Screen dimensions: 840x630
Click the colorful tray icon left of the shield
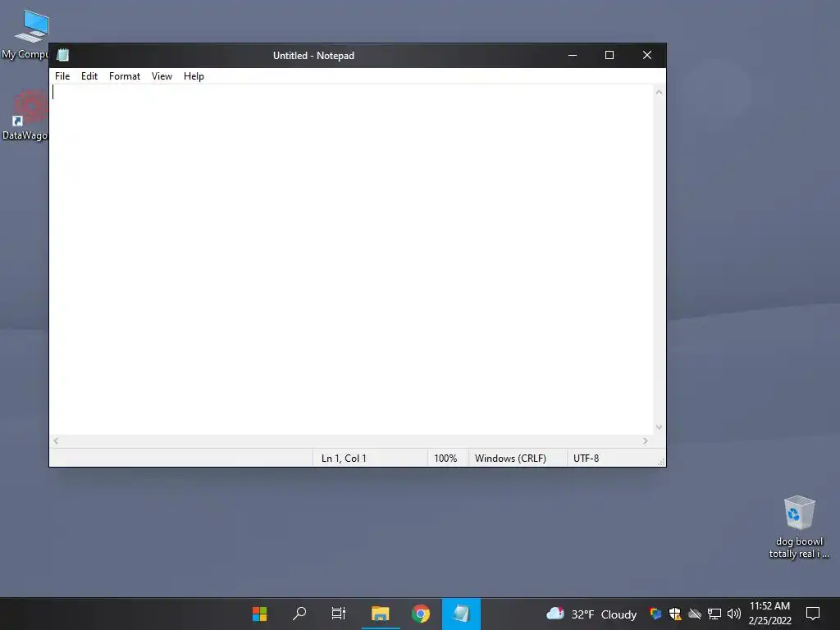click(655, 614)
